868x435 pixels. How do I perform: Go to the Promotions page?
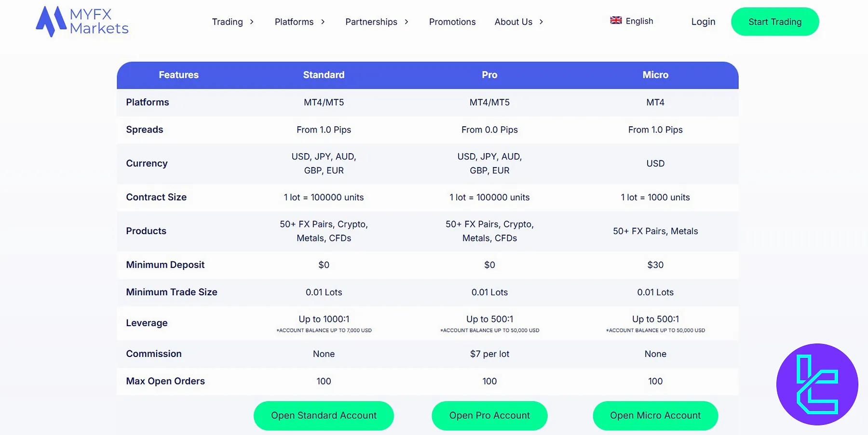[452, 22]
